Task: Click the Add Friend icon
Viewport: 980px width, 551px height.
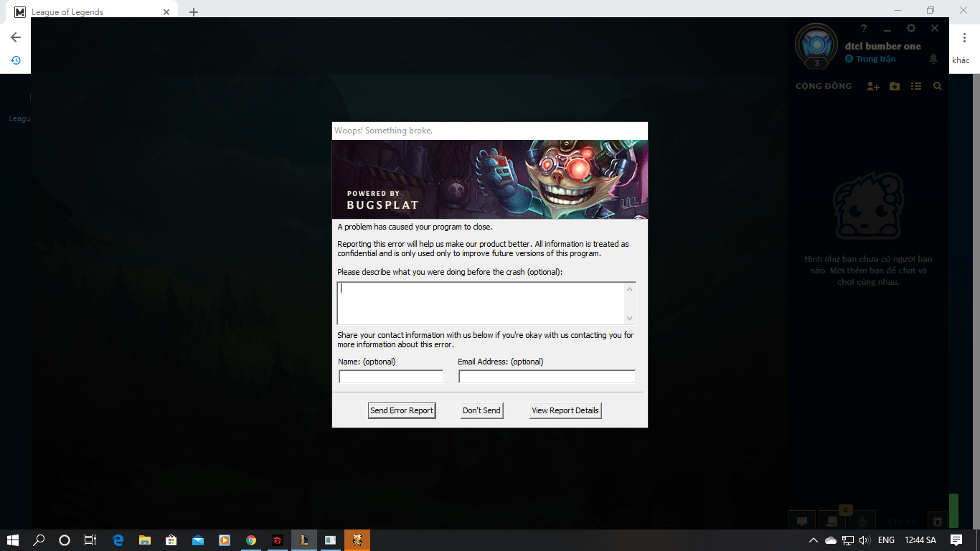Action: 872,86
